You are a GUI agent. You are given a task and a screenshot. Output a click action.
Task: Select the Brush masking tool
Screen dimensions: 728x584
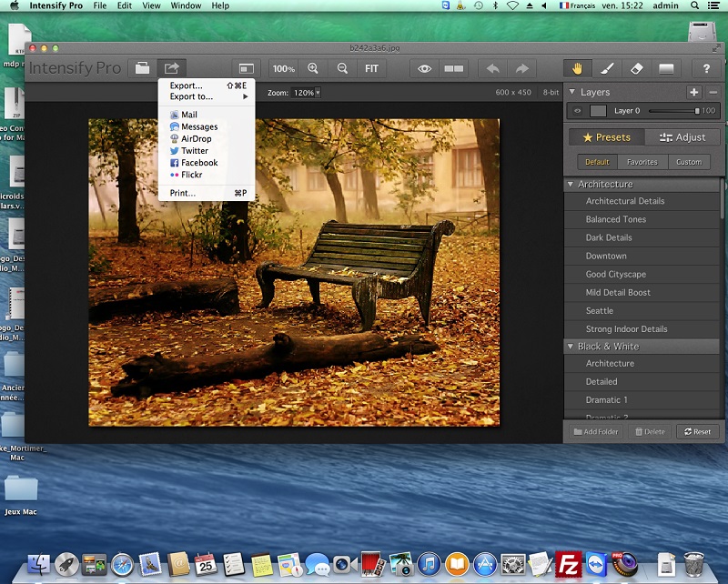click(607, 69)
